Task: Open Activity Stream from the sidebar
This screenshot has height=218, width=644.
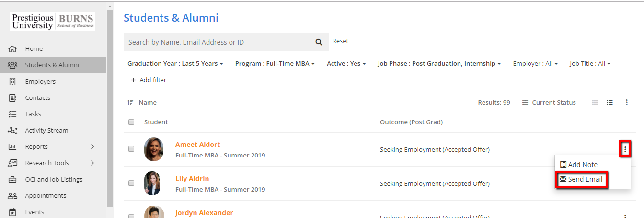Action: (x=46, y=131)
